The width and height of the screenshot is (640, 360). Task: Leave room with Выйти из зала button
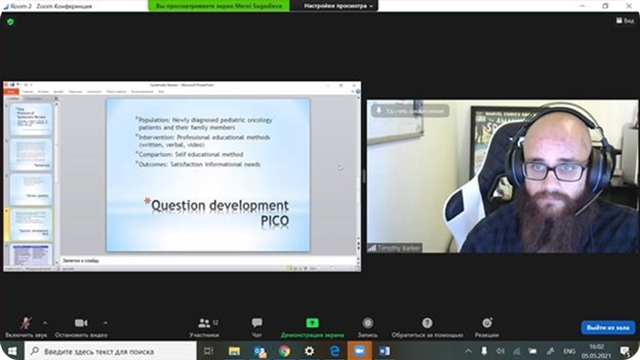click(608, 327)
